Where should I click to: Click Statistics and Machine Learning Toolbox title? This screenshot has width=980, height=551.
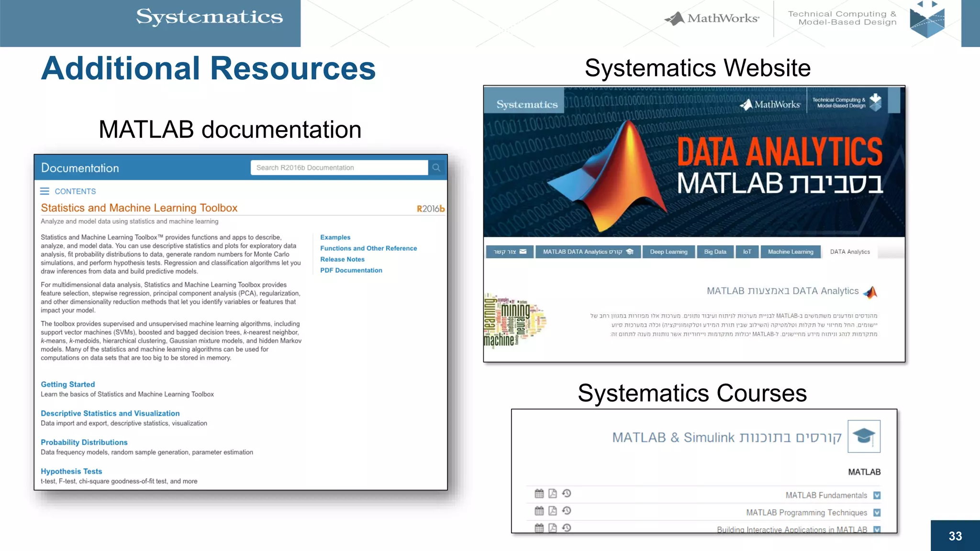coord(139,208)
